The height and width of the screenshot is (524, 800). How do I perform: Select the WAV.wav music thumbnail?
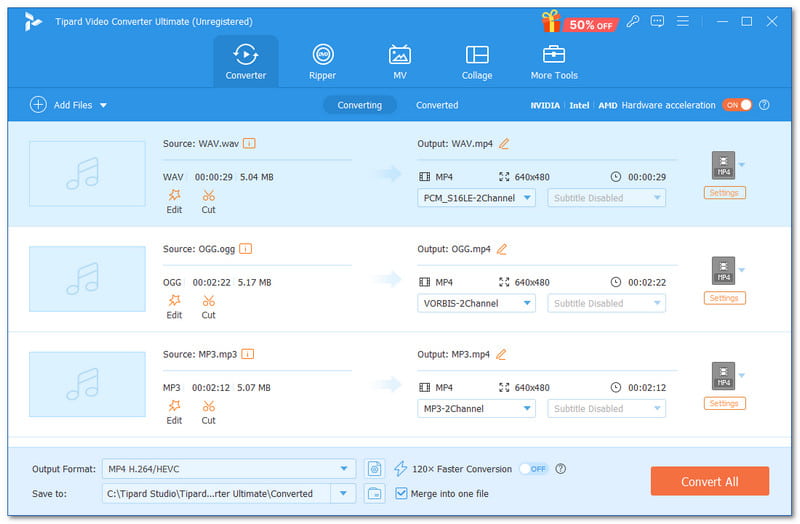[87, 173]
